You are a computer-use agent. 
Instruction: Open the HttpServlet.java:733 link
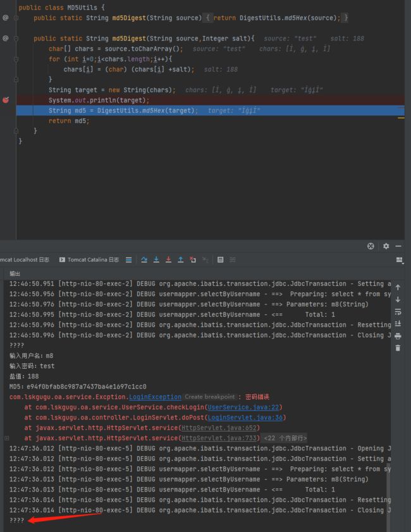coord(219,438)
